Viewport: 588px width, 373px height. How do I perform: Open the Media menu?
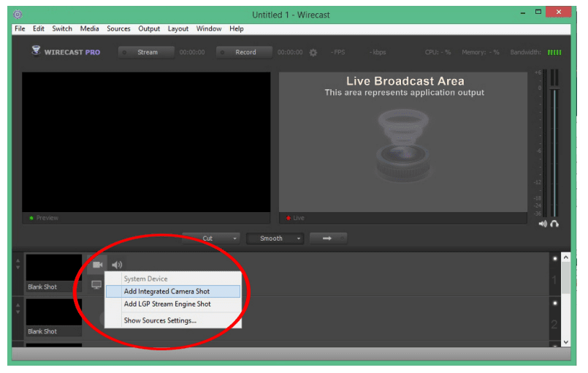89,29
